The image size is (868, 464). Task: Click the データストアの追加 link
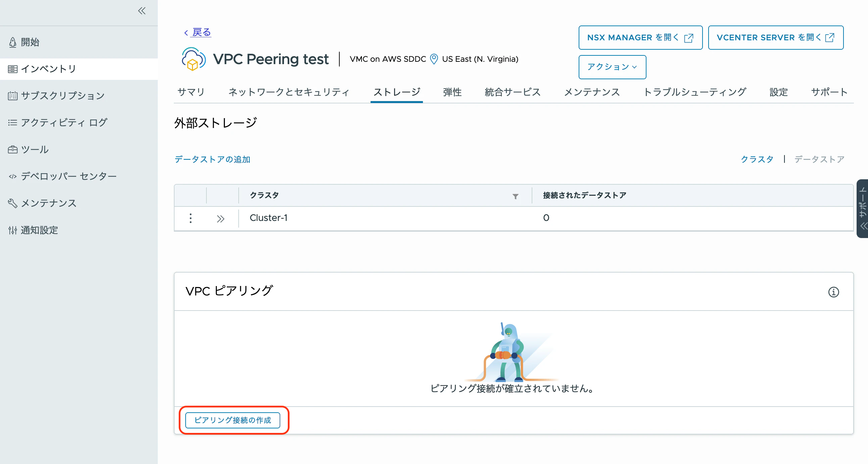212,159
